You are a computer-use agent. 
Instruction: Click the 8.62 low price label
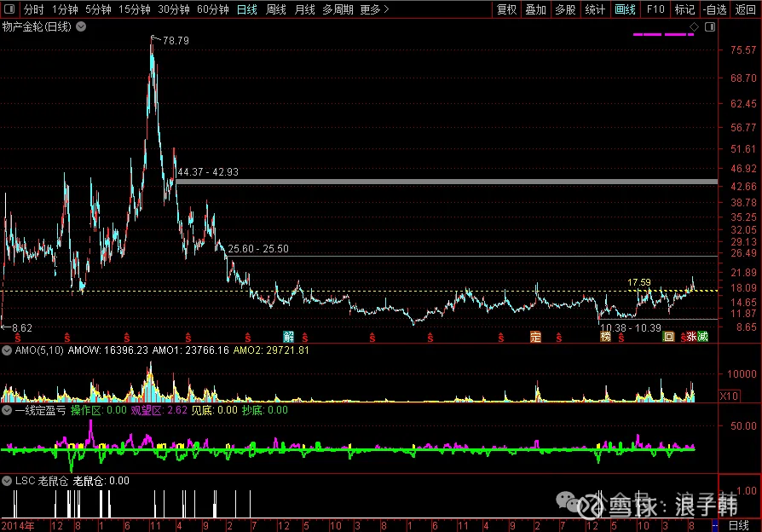click(x=22, y=328)
